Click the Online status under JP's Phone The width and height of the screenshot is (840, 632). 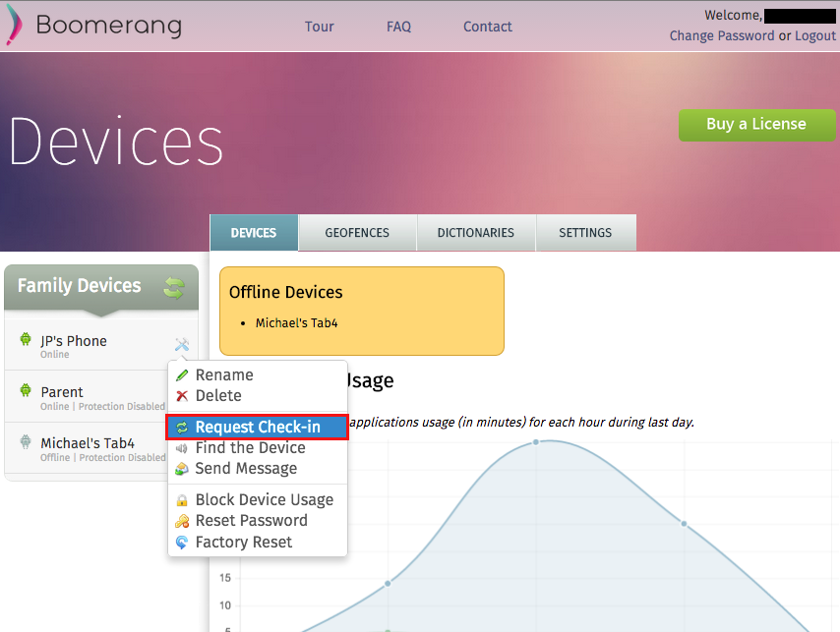pos(55,354)
